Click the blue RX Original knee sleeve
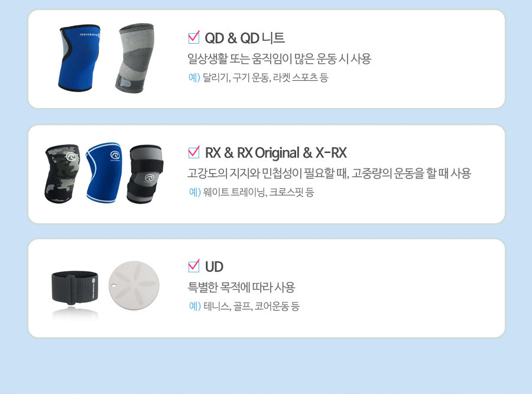 click(x=104, y=172)
